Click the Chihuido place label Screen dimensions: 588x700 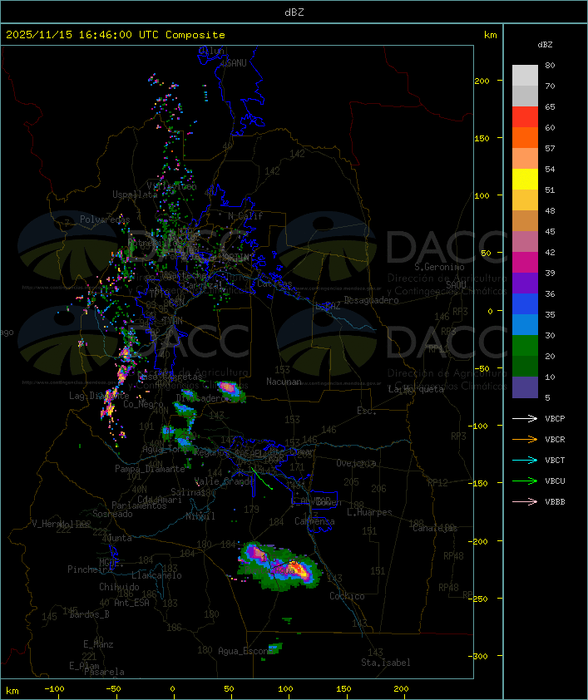[119, 587]
